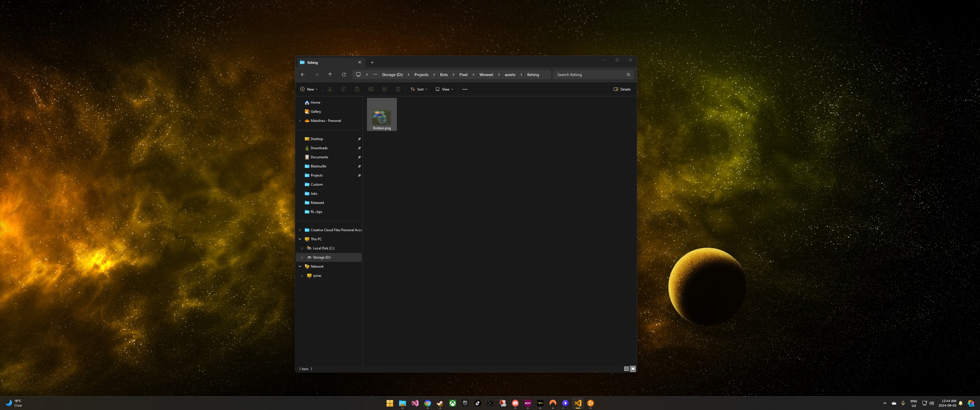The width and height of the screenshot is (980, 410).
Task: Select the Bobber.png thumbnail
Action: coord(381,114)
